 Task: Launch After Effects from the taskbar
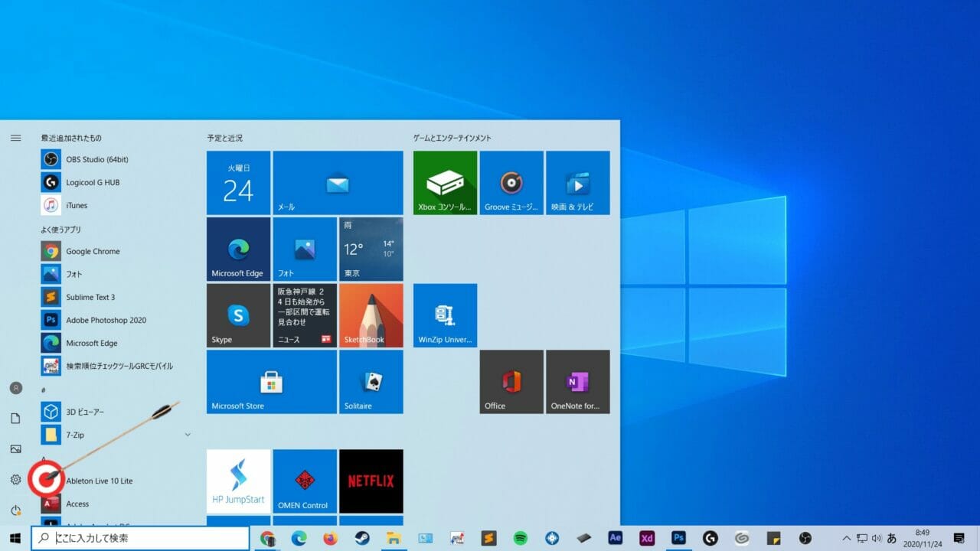tap(615, 538)
